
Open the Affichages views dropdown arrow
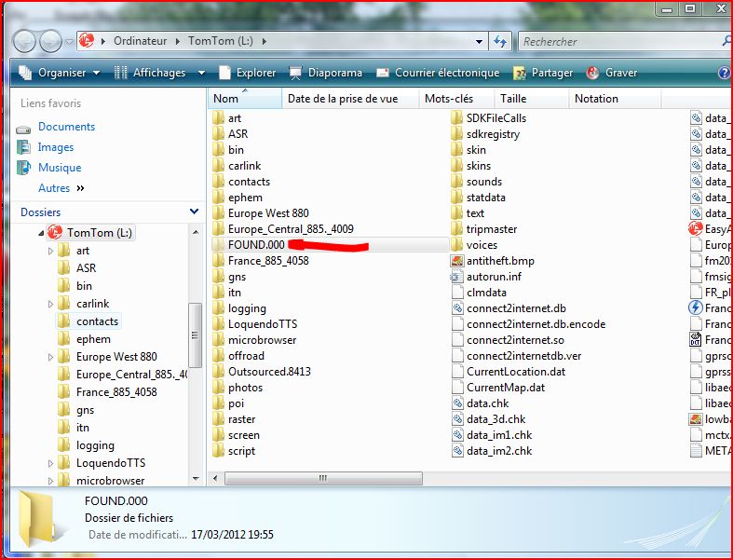(x=201, y=73)
